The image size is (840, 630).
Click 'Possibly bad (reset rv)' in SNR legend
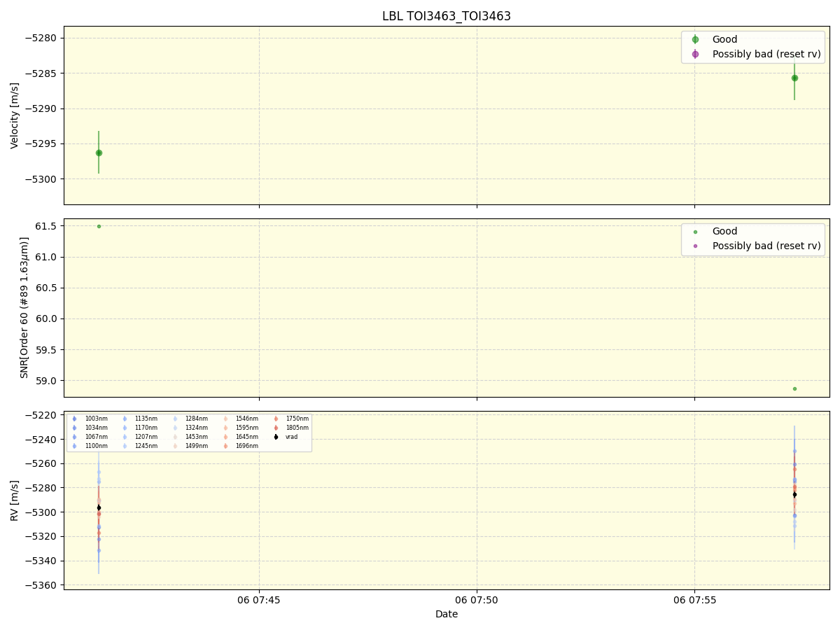766,246
